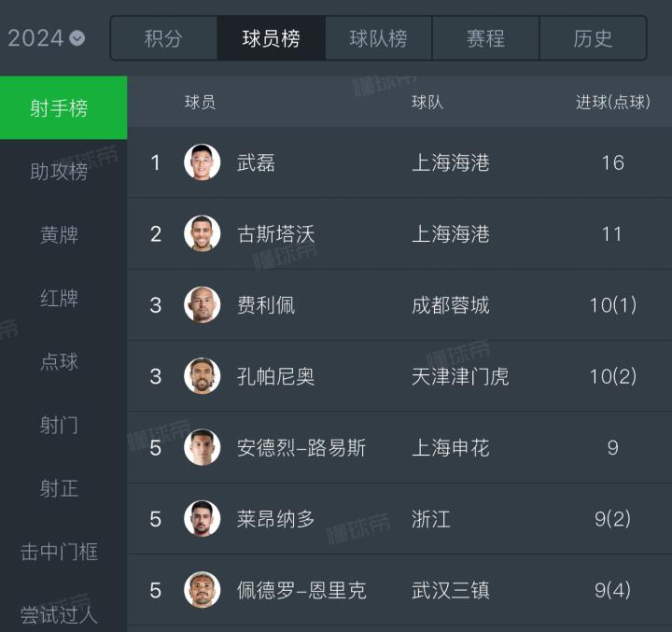Image resolution: width=672 pixels, height=632 pixels.
Task: Switch to 点球 statistics
Action: 59,362
